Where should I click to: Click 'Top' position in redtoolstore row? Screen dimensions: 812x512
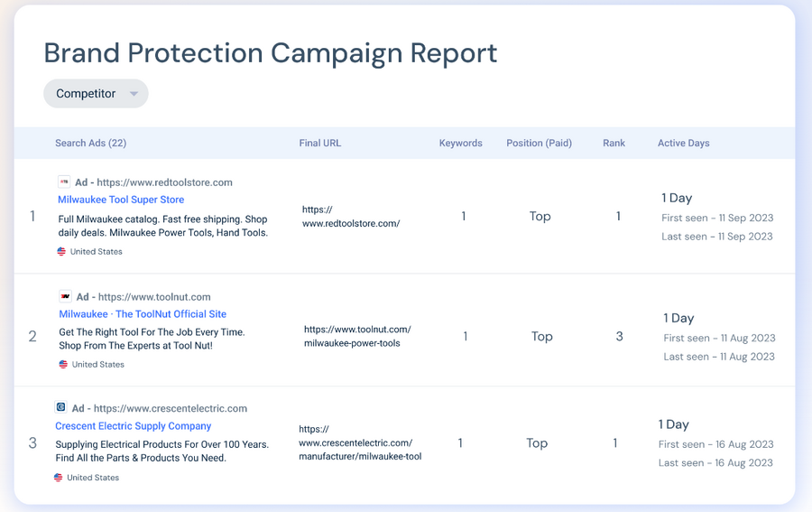[540, 217]
